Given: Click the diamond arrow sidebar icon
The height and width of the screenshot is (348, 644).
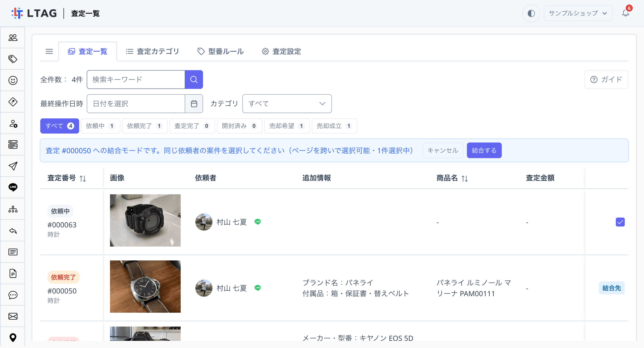Looking at the screenshot, I should [x=13, y=102].
